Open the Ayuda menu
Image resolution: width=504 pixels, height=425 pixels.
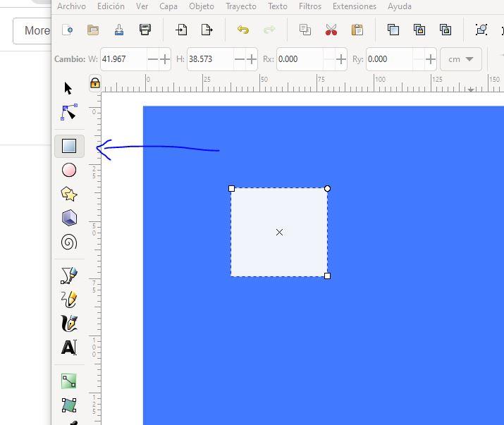tap(400, 6)
